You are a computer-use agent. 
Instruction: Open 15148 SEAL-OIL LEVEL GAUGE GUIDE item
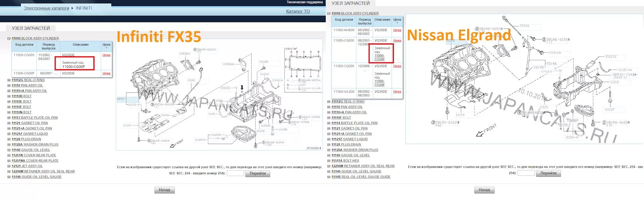(361, 177)
